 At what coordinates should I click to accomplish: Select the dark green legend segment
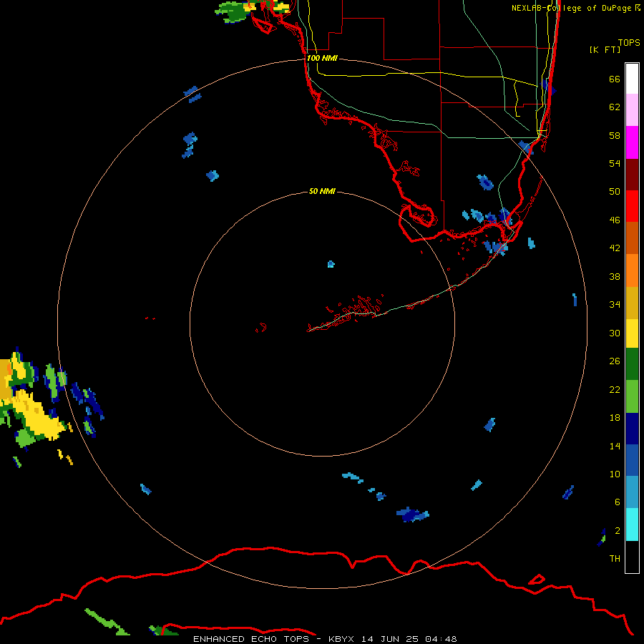(x=632, y=364)
